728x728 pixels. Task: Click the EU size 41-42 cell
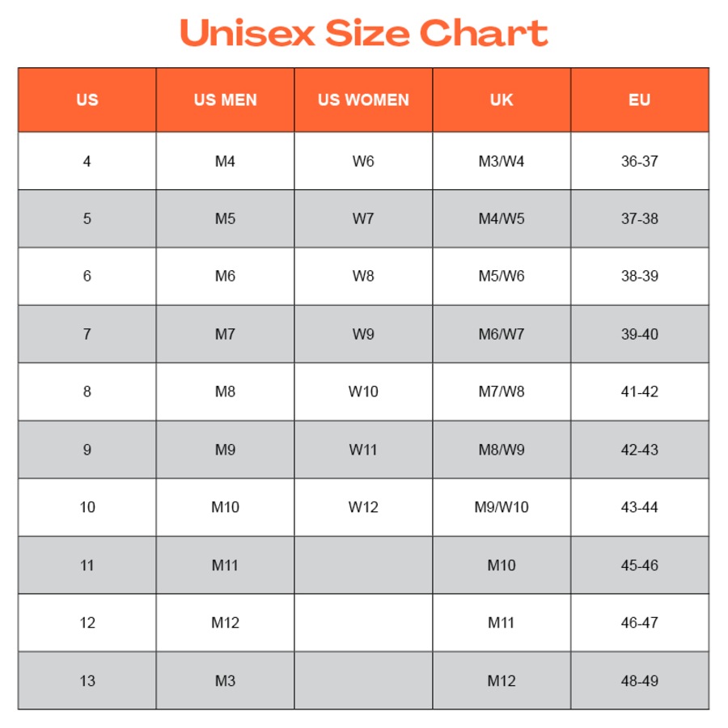click(x=639, y=392)
